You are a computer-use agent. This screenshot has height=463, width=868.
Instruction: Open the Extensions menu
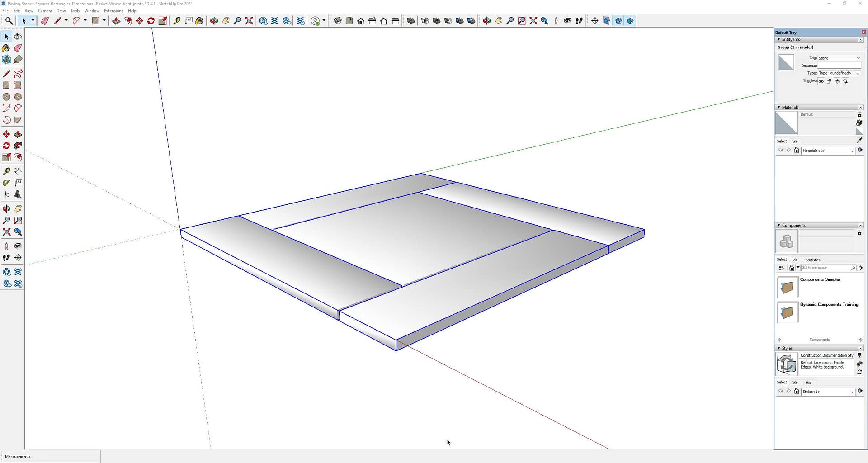tap(113, 11)
